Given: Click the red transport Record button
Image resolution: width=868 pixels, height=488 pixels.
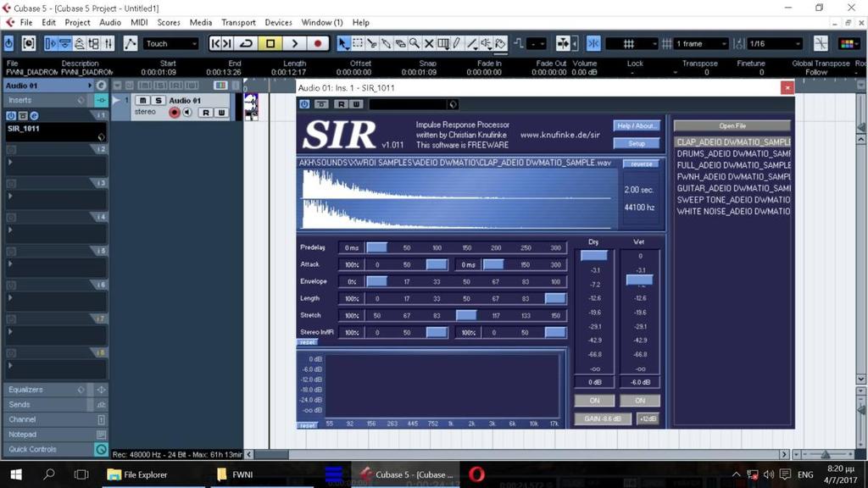Looking at the screenshot, I should 318,44.
